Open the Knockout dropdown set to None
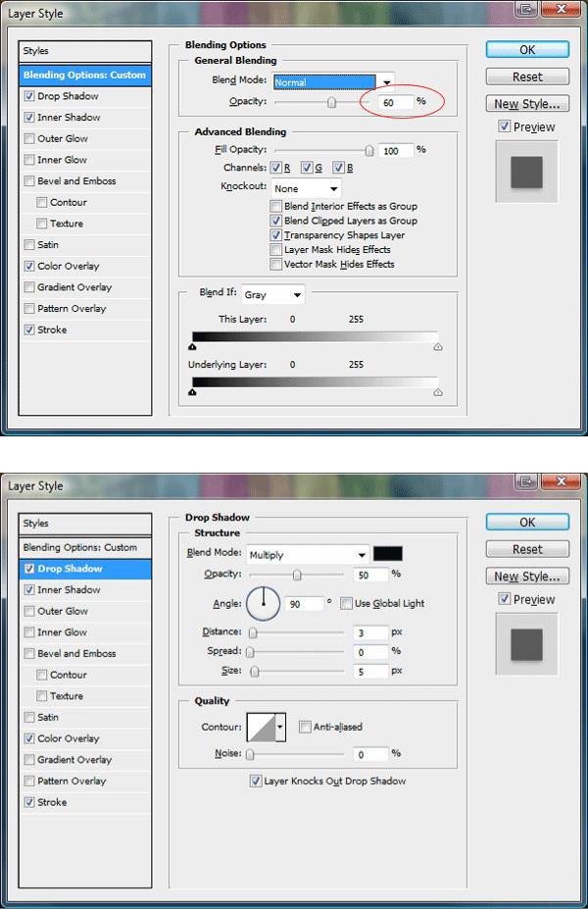 (x=306, y=188)
